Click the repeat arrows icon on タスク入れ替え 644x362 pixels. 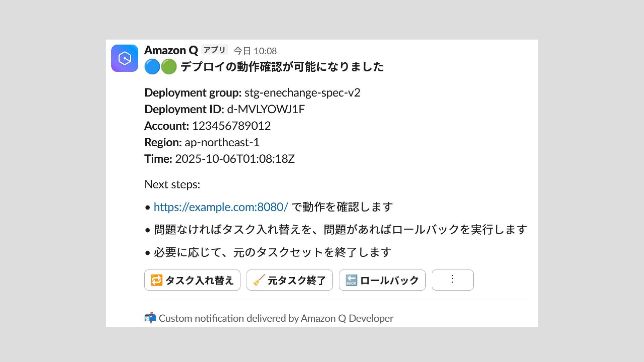pyautogui.click(x=157, y=280)
